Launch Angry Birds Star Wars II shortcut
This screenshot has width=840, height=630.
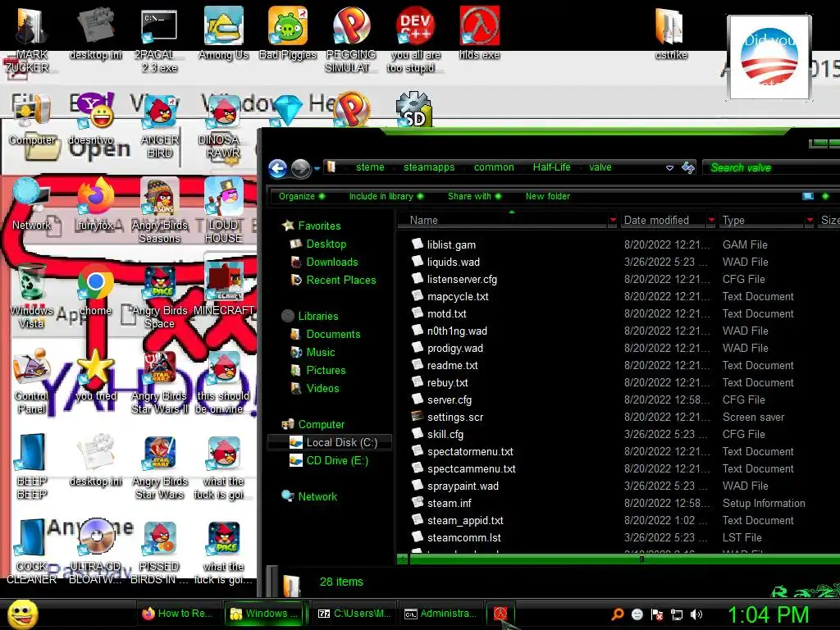tap(160, 381)
